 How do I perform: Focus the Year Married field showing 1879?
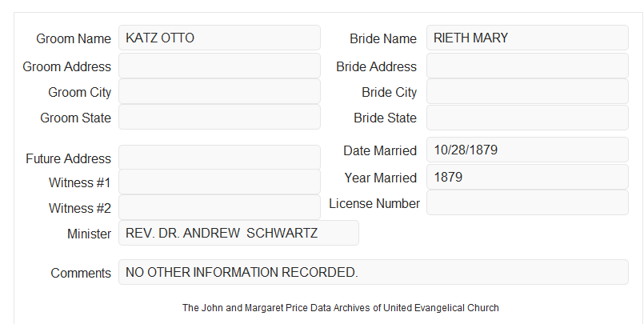tap(527, 177)
